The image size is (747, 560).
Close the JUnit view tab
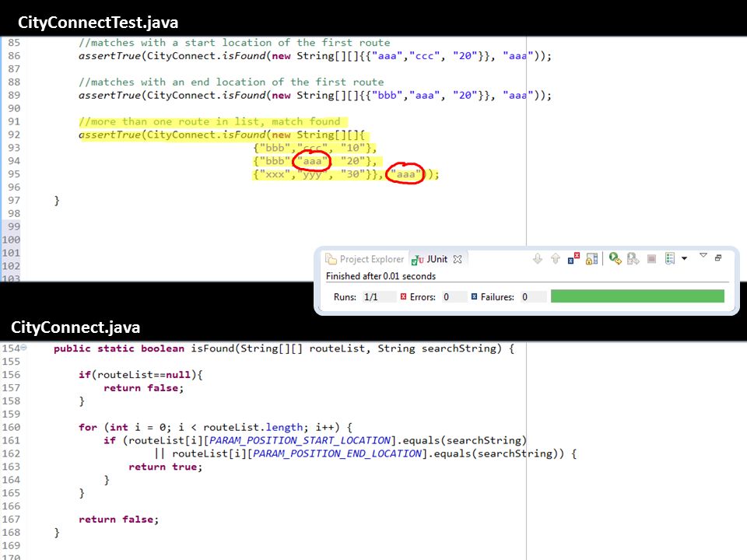point(458,259)
